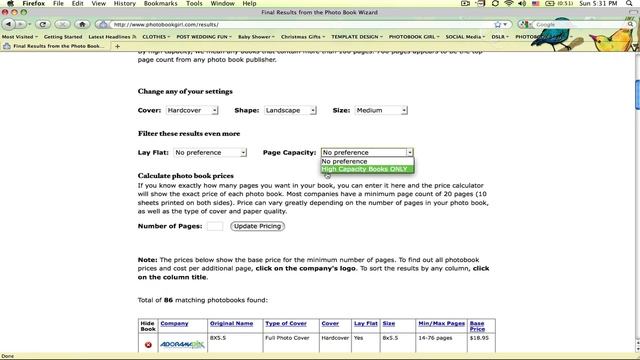Screen dimensions: 640x360
Task: Open the Help menu
Action: point(249,3)
